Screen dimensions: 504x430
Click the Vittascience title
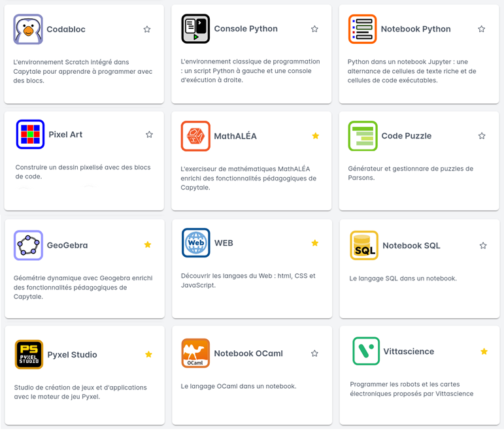point(409,352)
